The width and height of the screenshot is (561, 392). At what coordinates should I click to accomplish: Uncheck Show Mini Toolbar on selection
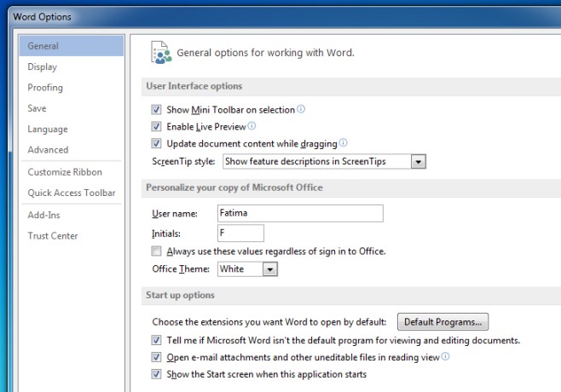point(156,109)
